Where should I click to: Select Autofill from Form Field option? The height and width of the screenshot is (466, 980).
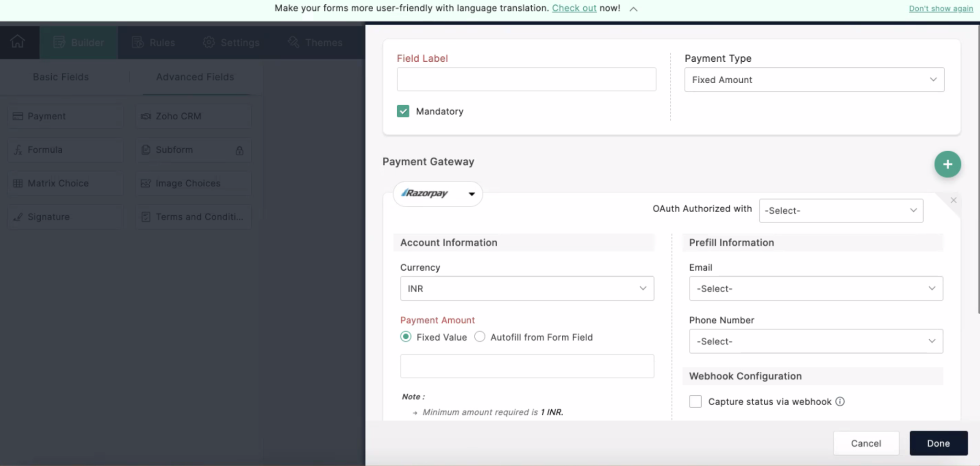tap(479, 337)
